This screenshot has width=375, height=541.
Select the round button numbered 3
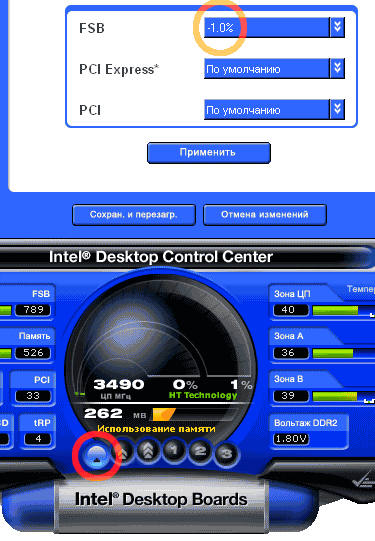pyautogui.click(x=226, y=453)
